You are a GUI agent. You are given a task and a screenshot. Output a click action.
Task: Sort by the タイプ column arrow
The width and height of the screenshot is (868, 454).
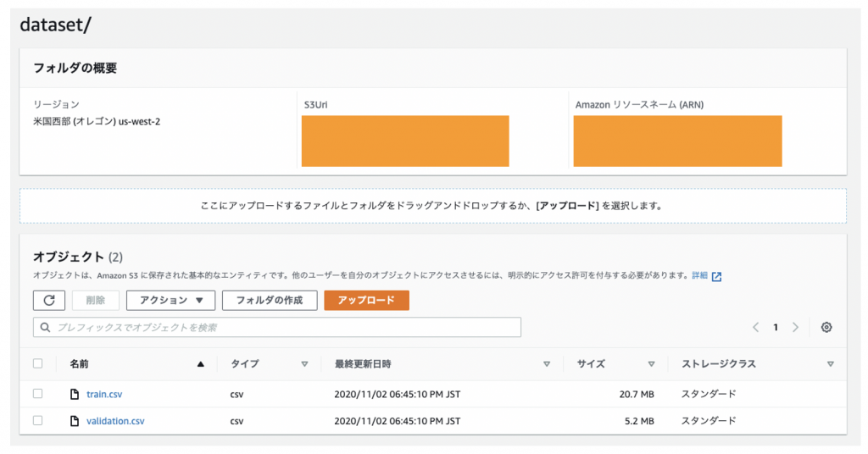pos(304,364)
